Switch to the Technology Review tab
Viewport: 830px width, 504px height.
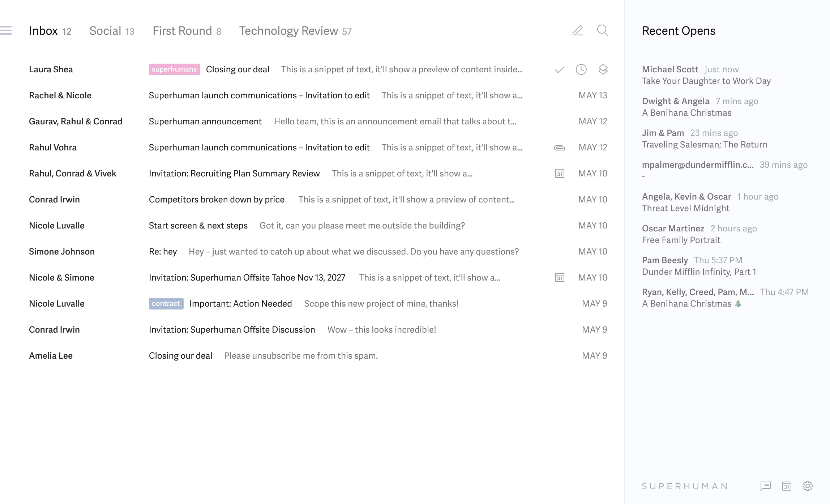coord(295,31)
